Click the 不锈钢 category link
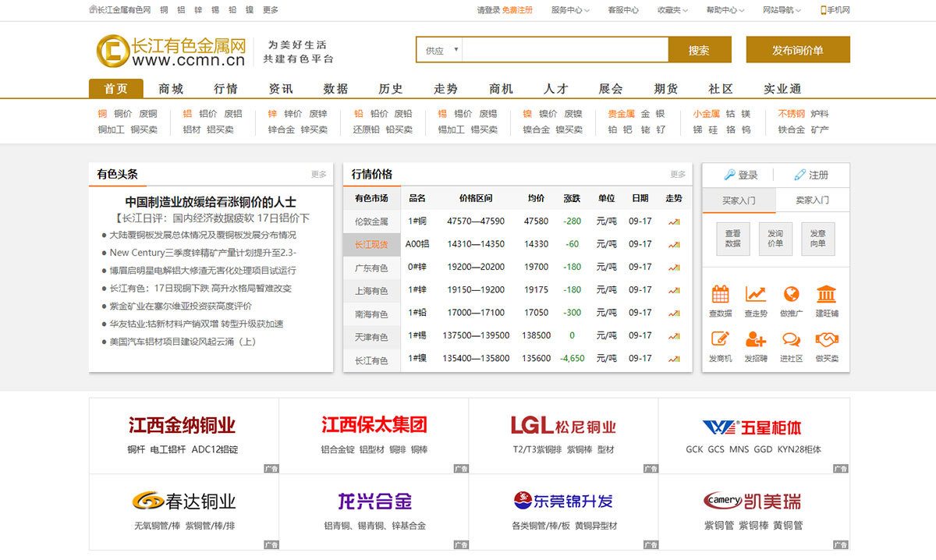 click(791, 113)
